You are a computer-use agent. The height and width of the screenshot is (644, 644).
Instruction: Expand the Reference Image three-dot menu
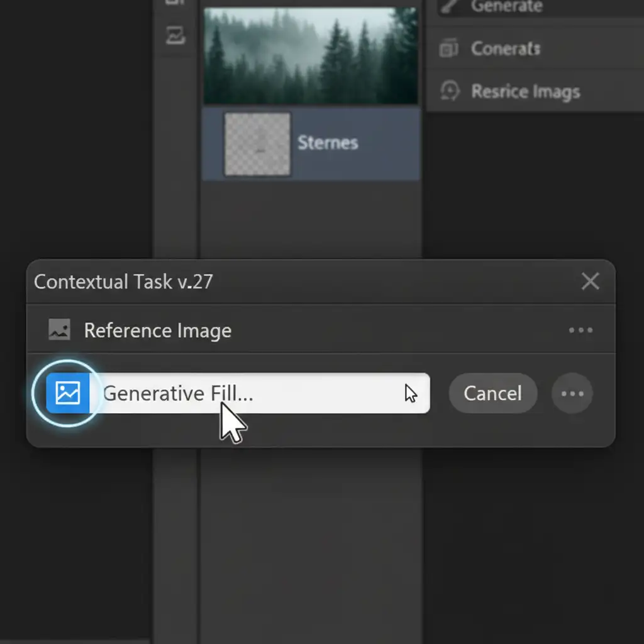point(580,330)
